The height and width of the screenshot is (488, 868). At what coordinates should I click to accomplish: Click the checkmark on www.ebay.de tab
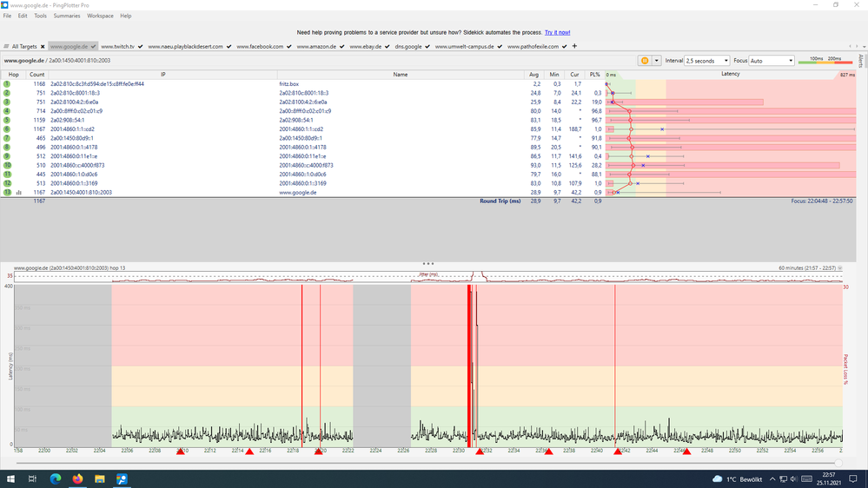(x=387, y=47)
